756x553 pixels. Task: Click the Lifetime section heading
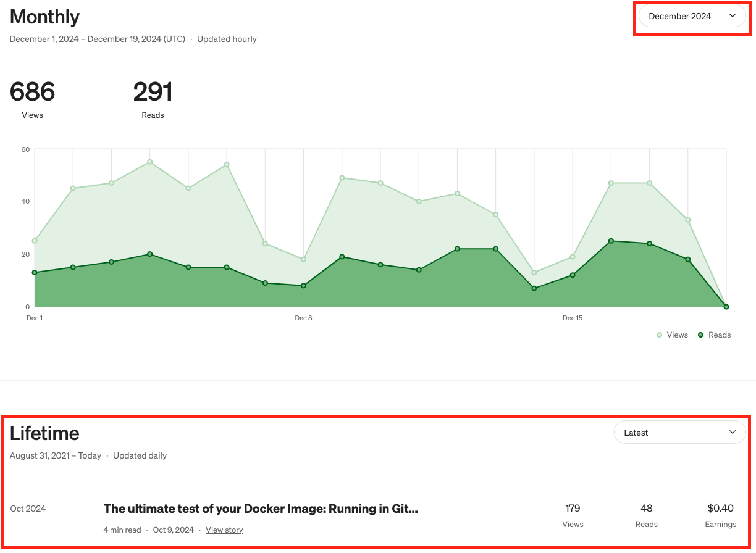point(44,433)
